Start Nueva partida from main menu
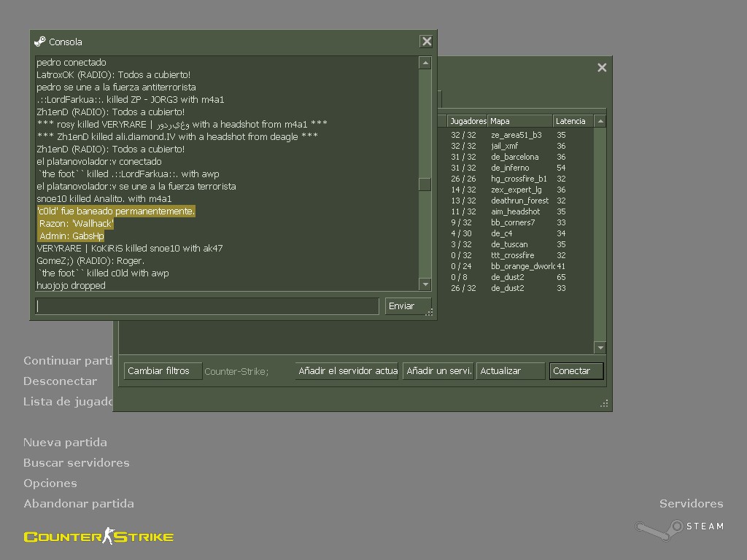This screenshot has width=747, height=560. point(65,443)
